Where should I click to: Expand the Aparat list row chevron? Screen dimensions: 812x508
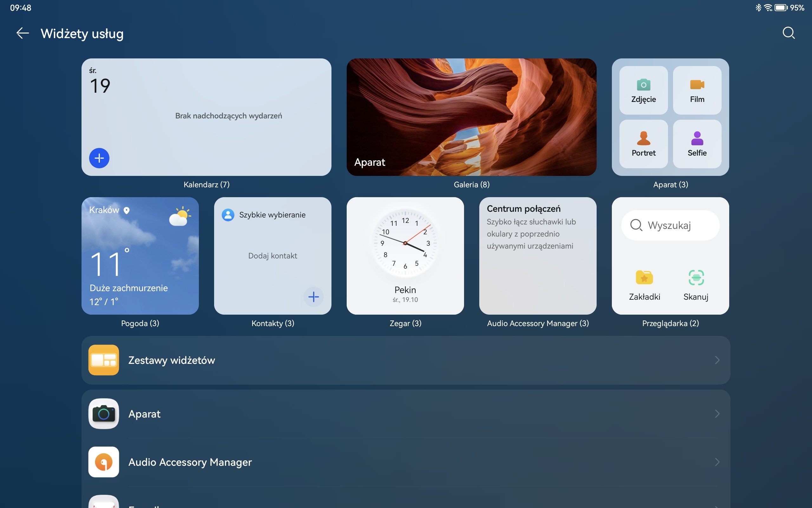point(717,414)
